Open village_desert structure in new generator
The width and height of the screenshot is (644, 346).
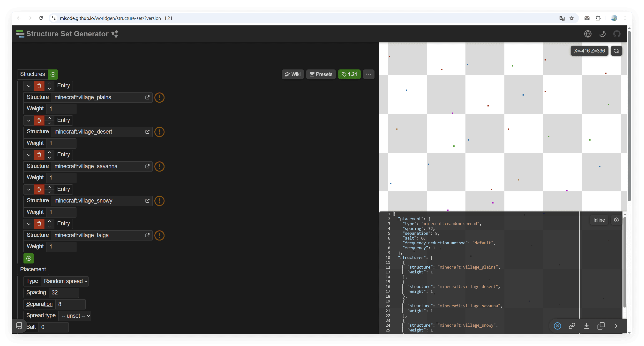click(x=147, y=132)
